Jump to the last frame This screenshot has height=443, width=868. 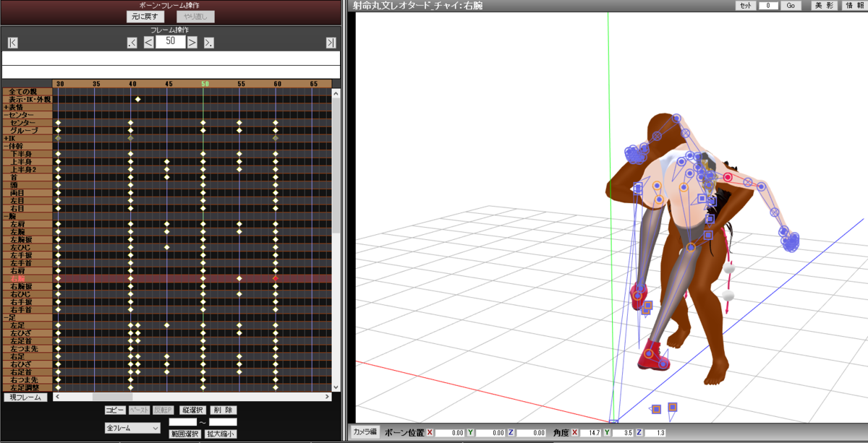(x=331, y=43)
